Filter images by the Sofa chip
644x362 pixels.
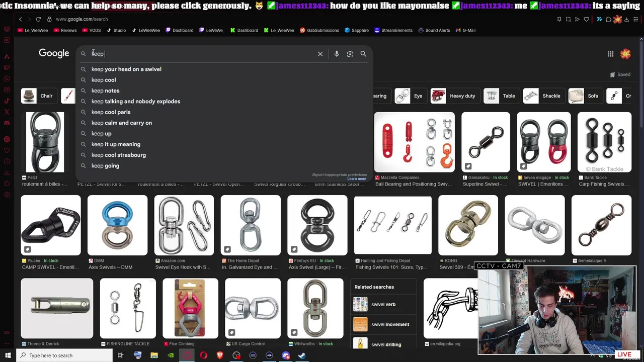tap(585, 96)
